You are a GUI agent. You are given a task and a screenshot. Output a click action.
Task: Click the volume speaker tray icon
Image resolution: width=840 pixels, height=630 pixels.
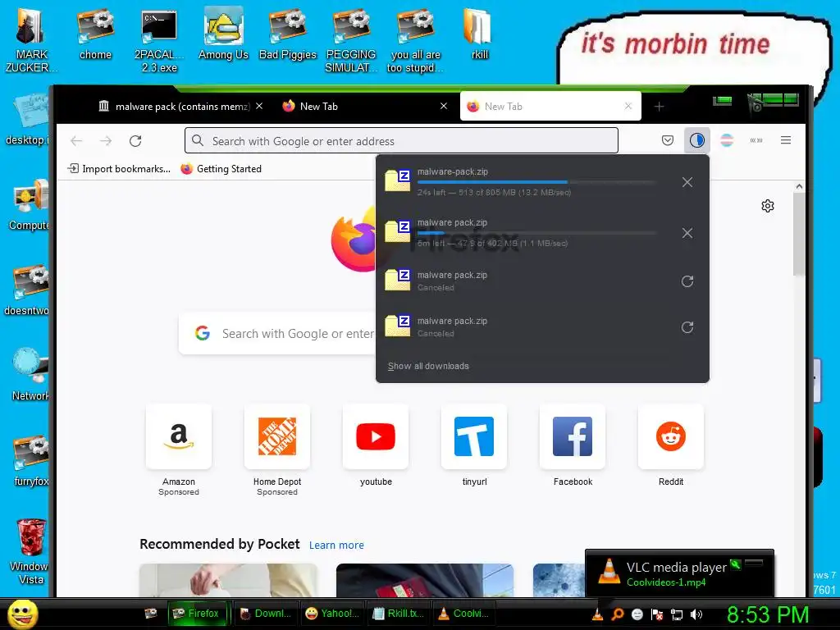click(x=696, y=614)
